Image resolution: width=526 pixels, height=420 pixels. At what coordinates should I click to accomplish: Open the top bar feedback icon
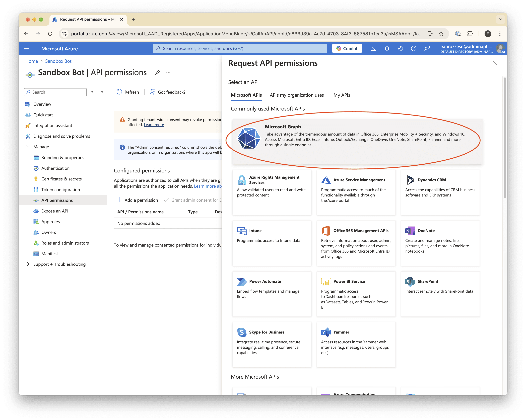(x=427, y=49)
